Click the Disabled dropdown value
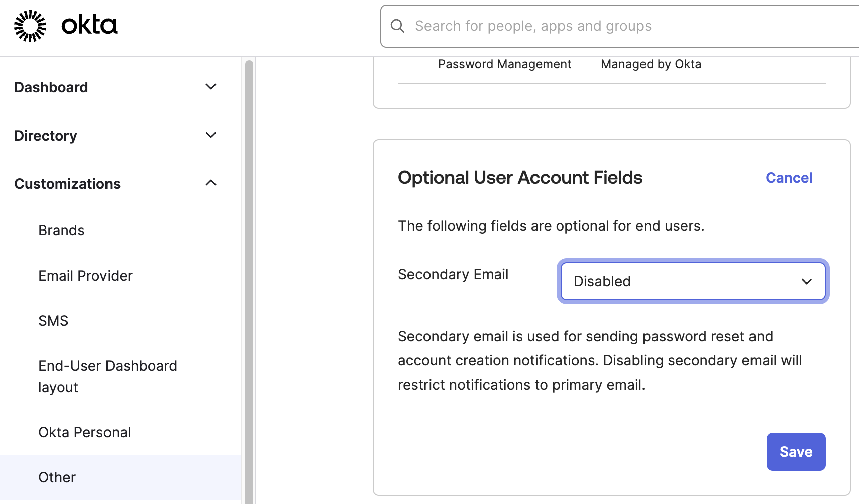The image size is (859, 504). point(601,281)
